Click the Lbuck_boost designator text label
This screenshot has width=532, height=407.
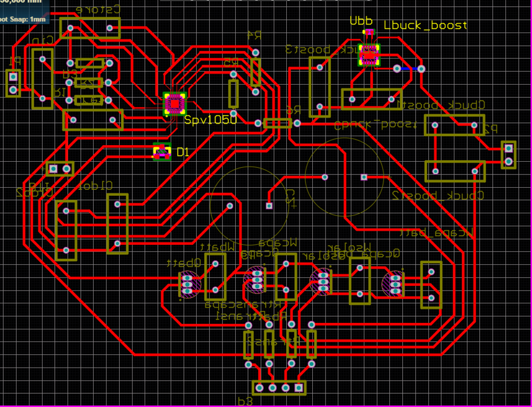pyautogui.click(x=425, y=25)
